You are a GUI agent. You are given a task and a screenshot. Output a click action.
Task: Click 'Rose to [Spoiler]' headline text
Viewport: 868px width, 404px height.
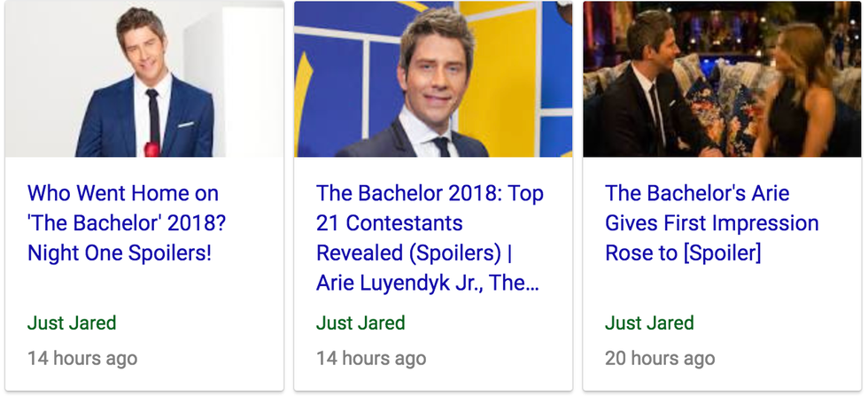(x=683, y=253)
